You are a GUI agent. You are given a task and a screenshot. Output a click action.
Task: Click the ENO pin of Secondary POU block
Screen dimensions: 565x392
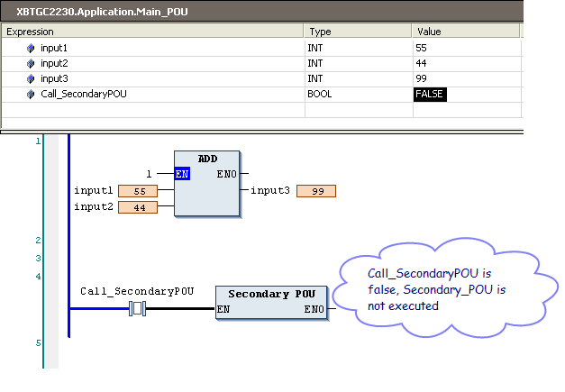[x=314, y=309]
